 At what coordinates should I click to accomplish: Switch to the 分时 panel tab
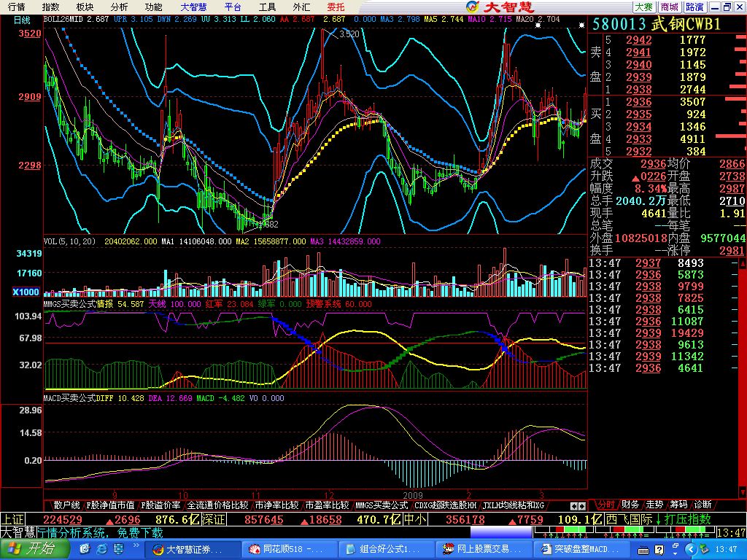606,505
